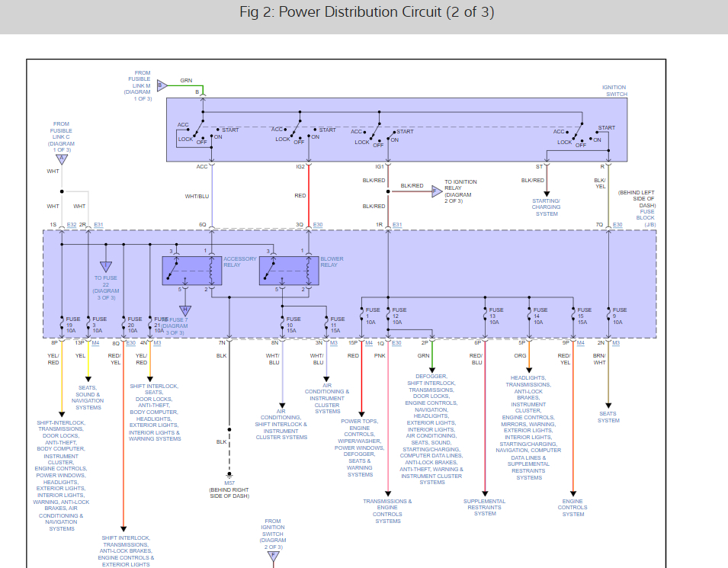728x568 pixels.
Task: Open connector link M3 beside terminal 3N
Action: (334, 343)
